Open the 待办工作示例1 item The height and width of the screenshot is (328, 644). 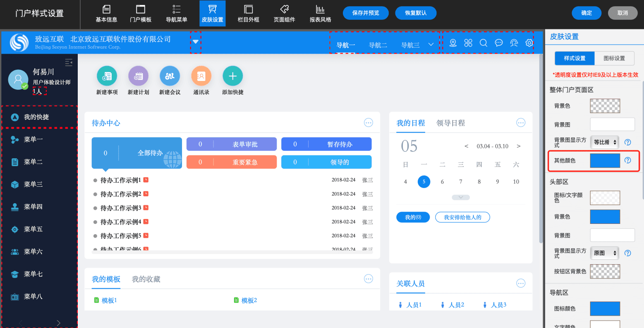[x=121, y=180]
